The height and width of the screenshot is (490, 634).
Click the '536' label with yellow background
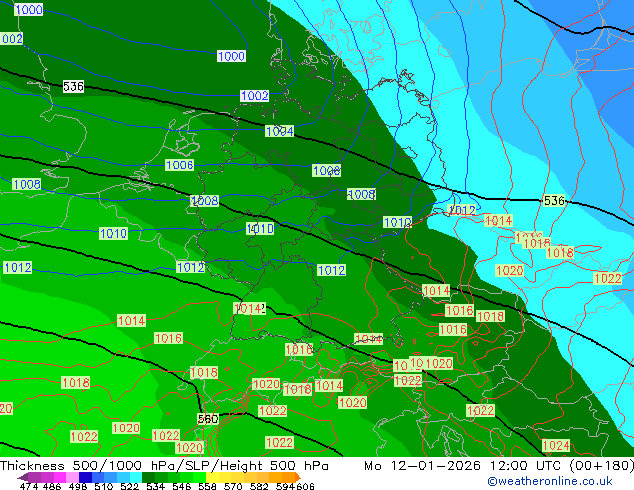[x=554, y=201]
